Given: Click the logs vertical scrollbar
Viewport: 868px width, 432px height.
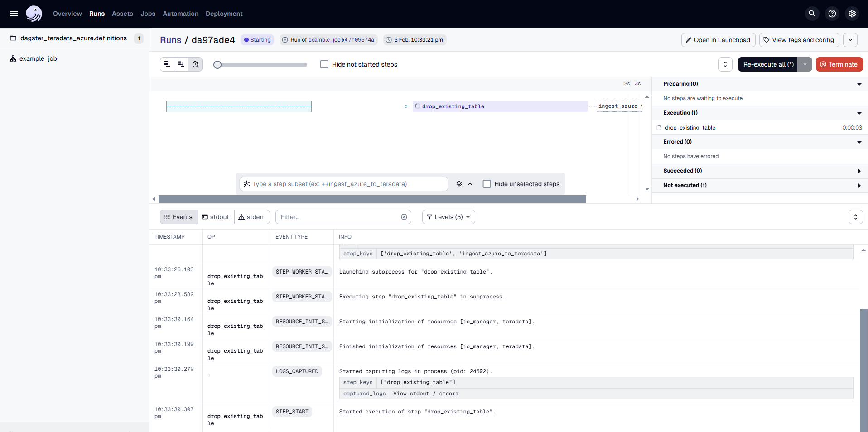Looking at the screenshot, I should (x=864, y=370).
